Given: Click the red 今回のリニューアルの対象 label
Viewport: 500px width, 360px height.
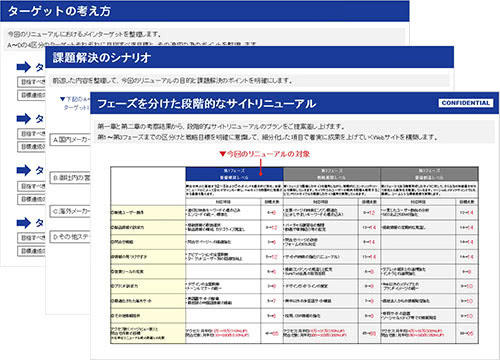Looking at the screenshot, I should [268, 154].
